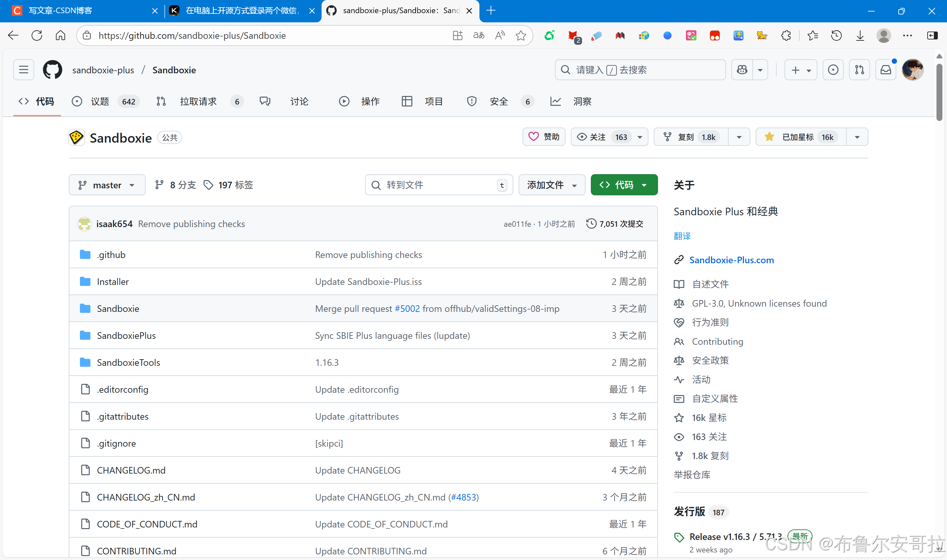Open browser Downloads
Image resolution: width=947 pixels, height=560 pixels.
pos(860,35)
